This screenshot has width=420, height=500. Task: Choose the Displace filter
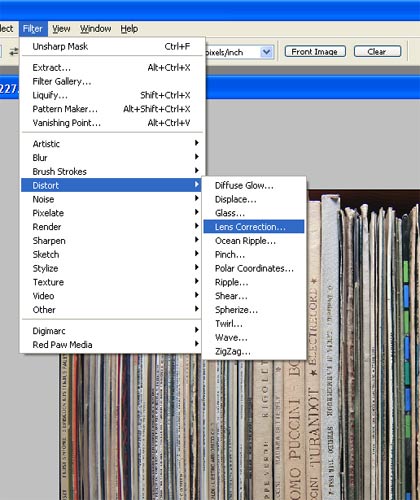(x=254, y=199)
